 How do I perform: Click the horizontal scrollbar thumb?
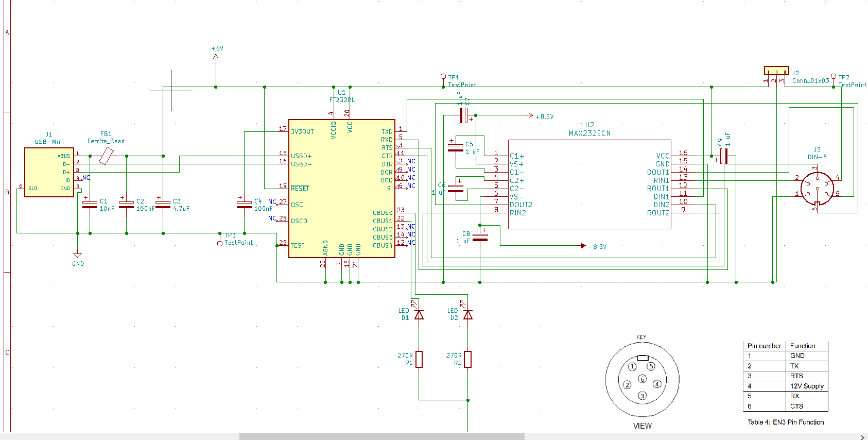[381, 436]
